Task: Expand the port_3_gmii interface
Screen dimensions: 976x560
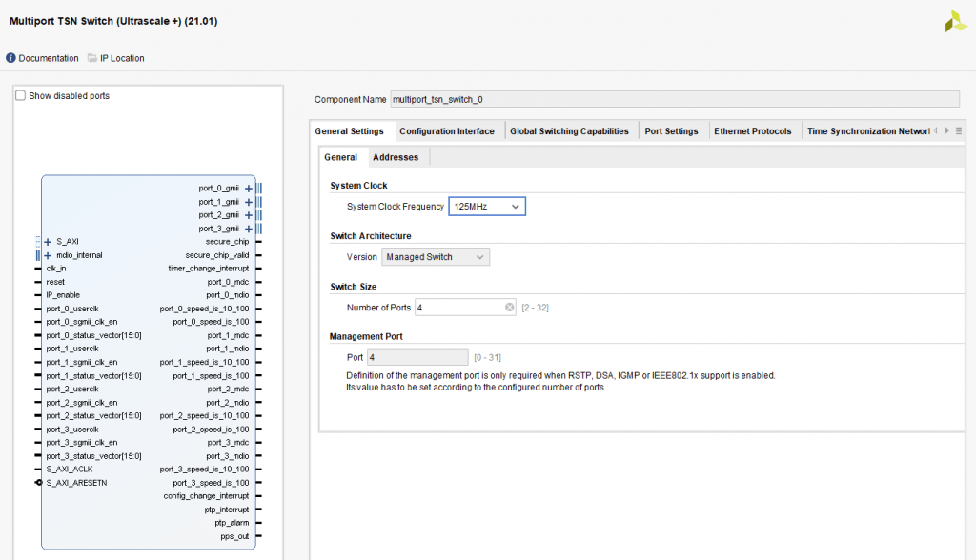Action: click(249, 229)
